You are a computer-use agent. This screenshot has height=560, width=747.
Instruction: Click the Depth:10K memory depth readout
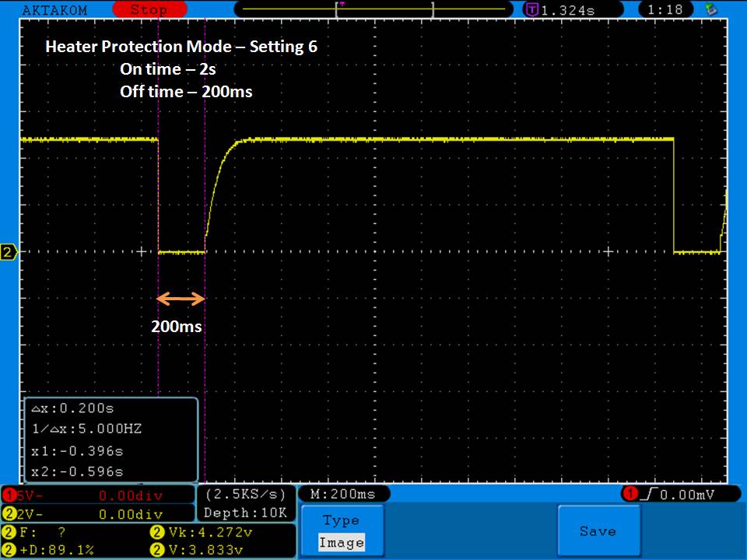click(245, 513)
